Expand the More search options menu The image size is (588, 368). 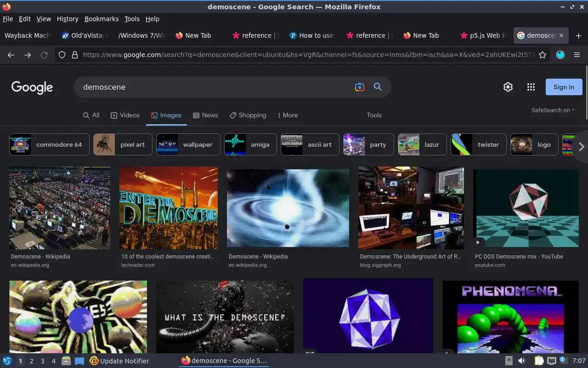tap(288, 115)
